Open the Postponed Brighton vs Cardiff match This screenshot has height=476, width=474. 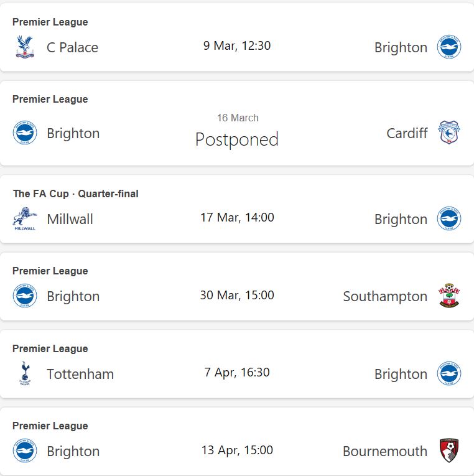(x=236, y=139)
